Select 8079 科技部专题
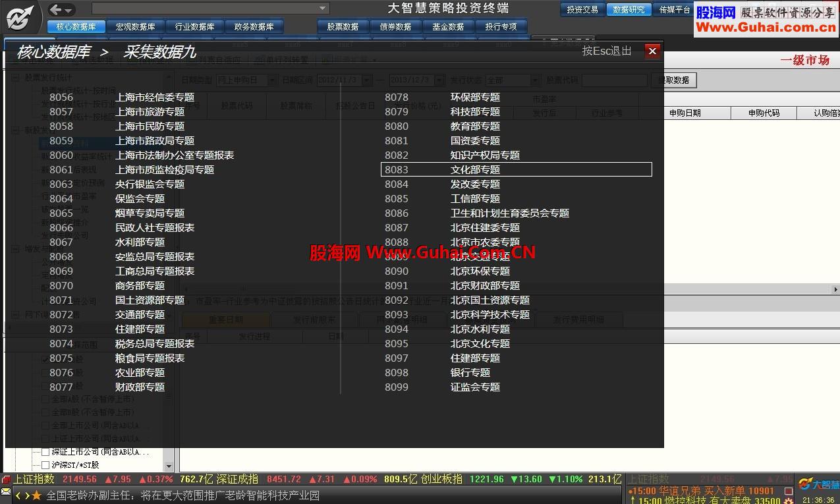This screenshot has height=504, width=840. [443, 111]
